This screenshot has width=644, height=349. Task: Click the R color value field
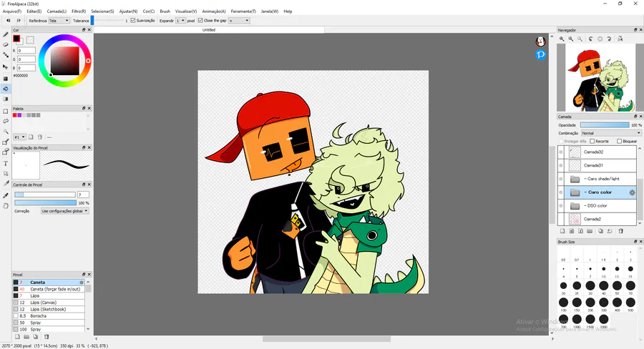click(26, 51)
